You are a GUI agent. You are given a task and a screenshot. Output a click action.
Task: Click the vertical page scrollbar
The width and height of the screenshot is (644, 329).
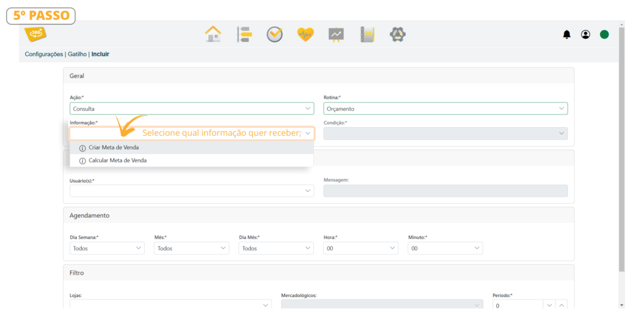(x=621, y=150)
